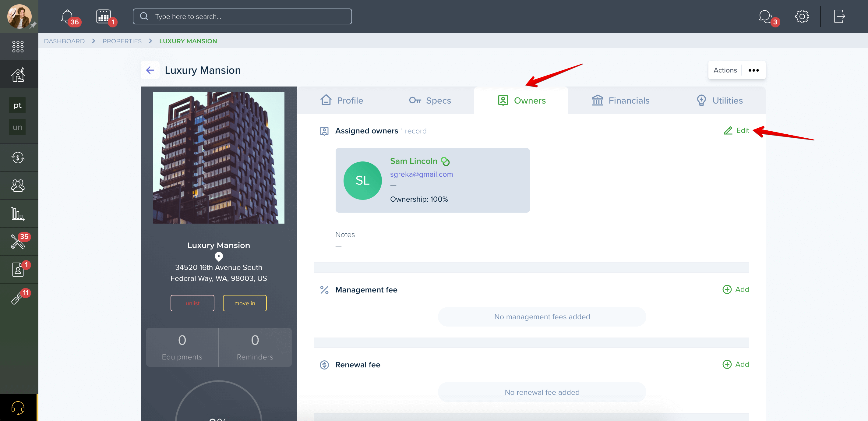Click the SL owner avatar circle
The width and height of the screenshot is (868, 421).
click(362, 180)
